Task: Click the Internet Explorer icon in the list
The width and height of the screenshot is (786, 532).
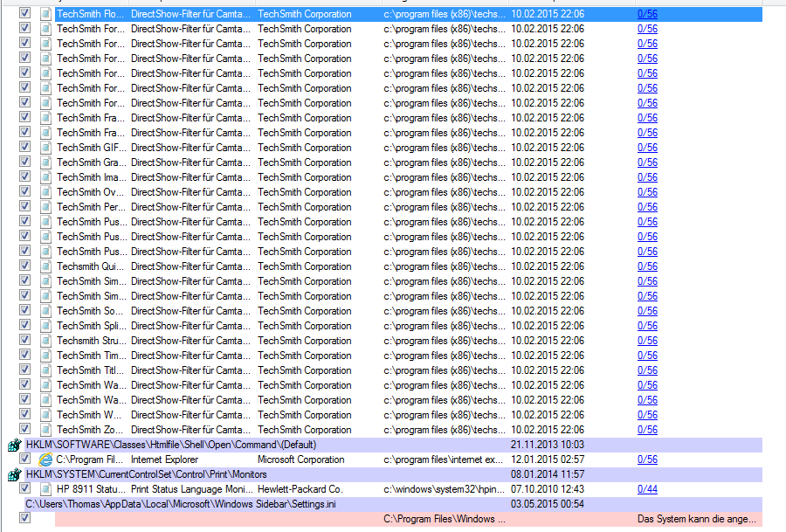Action: click(x=45, y=459)
